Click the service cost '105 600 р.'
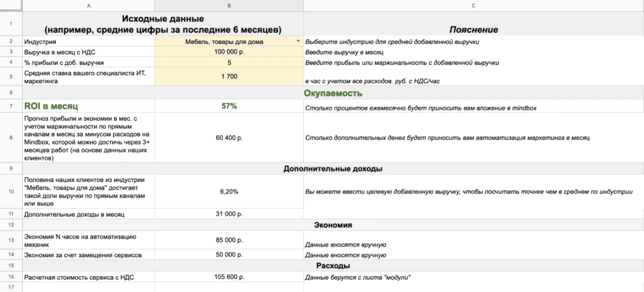Image resolution: width=644 pixels, height=292 pixels. (x=229, y=277)
